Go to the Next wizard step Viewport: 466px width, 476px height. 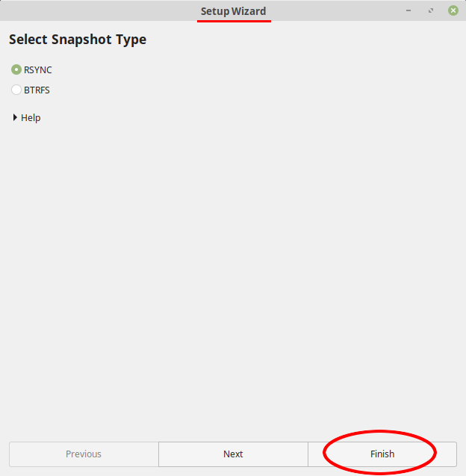point(233,454)
